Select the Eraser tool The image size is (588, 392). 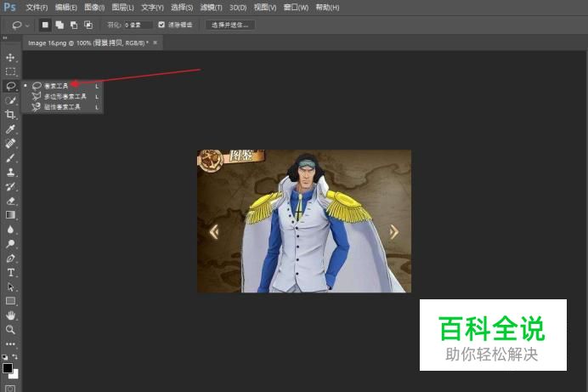(x=10, y=201)
